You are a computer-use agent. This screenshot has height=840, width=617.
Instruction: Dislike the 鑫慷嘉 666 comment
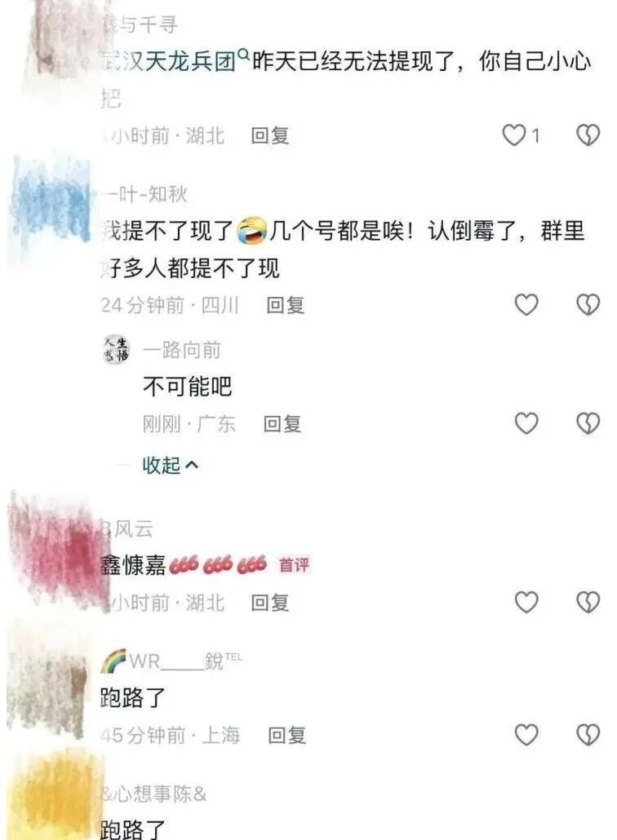588,602
